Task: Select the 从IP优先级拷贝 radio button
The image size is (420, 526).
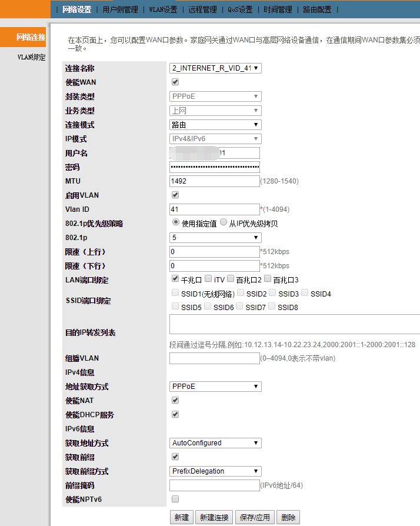Action: [x=224, y=222]
